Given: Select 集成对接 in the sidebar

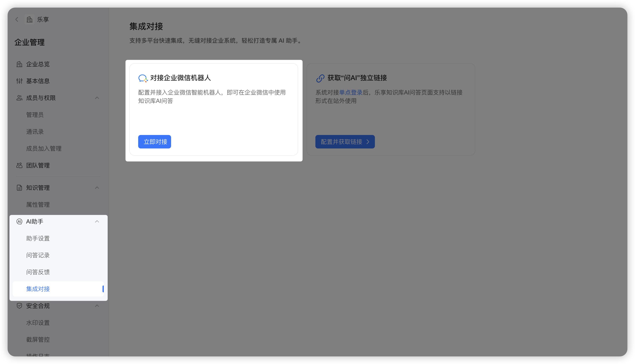Looking at the screenshot, I should tap(58, 289).
